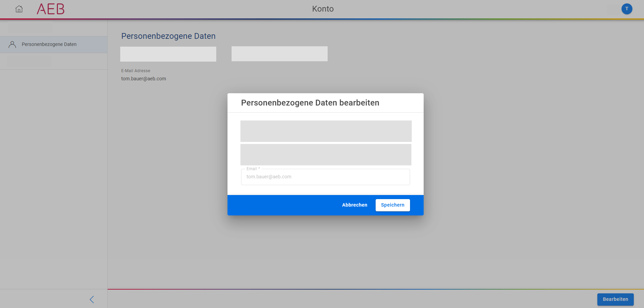
Task: Click the first grey placeholder box under the heading
Action: (x=168, y=54)
